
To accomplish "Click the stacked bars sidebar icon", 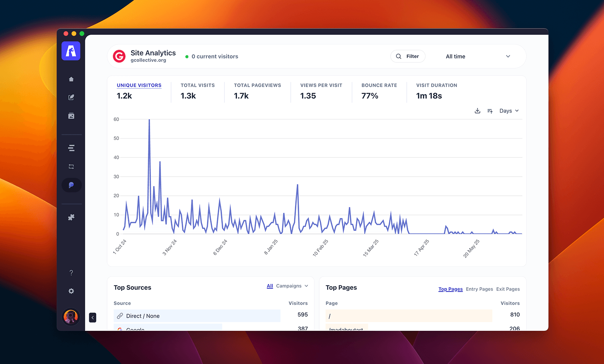I will click(x=71, y=148).
